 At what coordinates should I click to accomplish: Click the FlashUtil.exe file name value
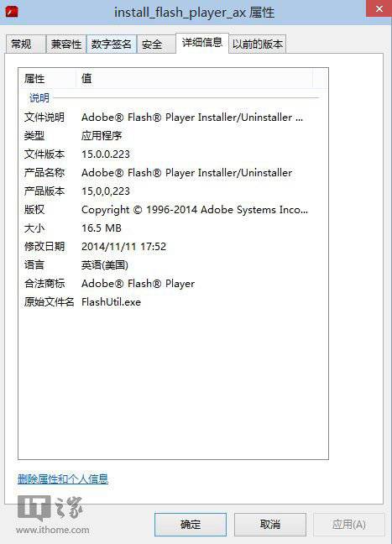tap(111, 302)
